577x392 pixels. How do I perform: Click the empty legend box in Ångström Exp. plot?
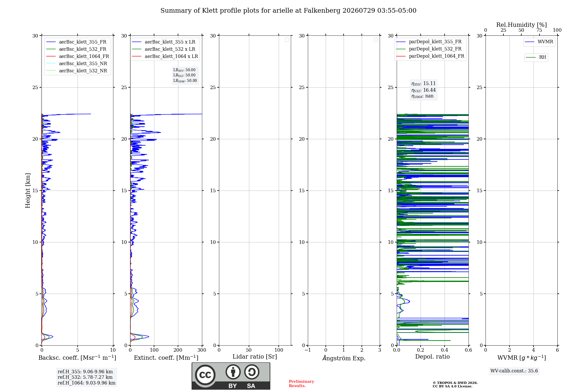pos(376,40)
